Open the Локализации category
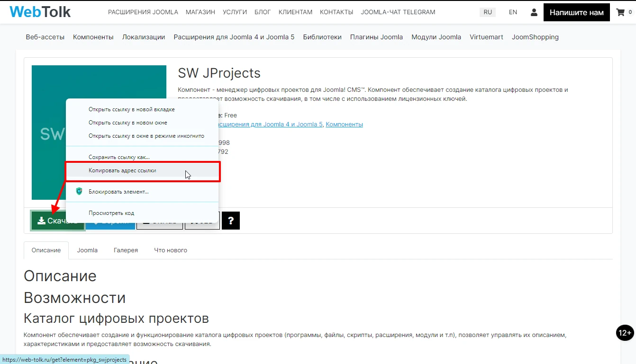This screenshot has width=636, height=364. [x=144, y=37]
